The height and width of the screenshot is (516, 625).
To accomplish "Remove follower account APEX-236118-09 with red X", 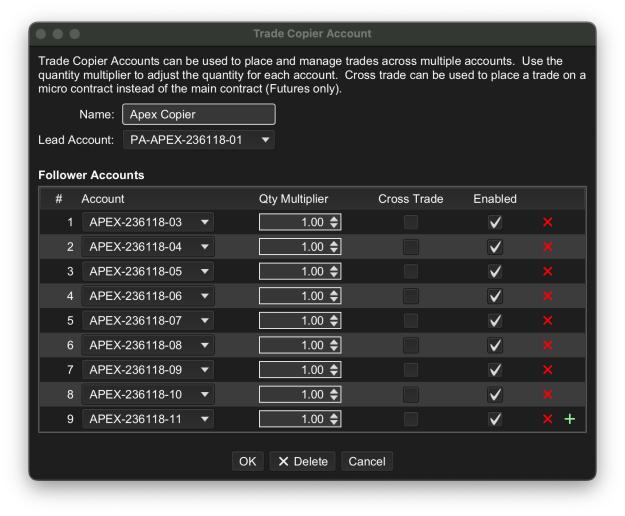I will (x=548, y=370).
